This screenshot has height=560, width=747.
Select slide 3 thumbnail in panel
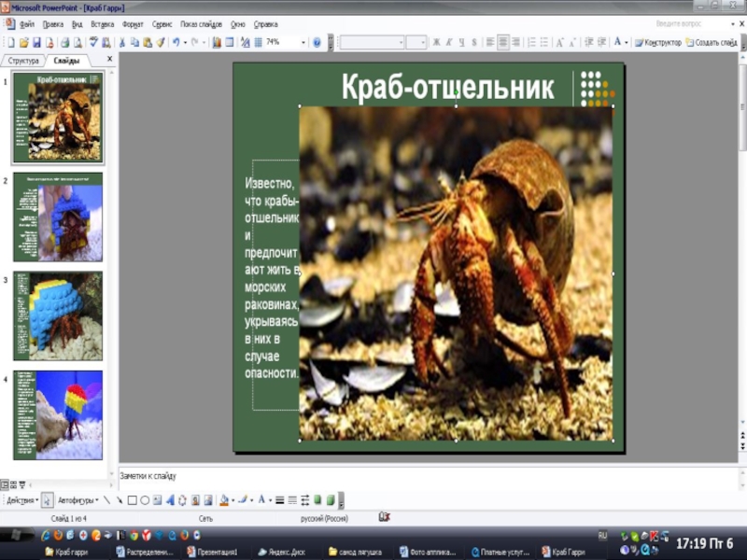(x=58, y=315)
